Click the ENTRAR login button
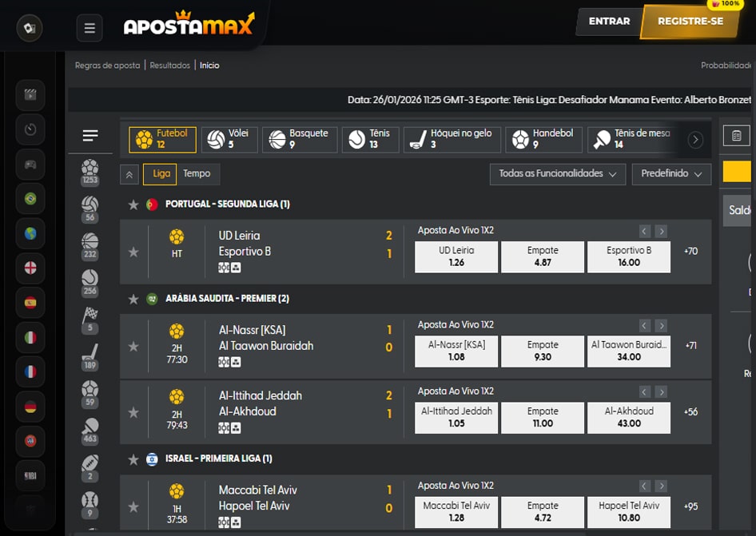Viewport: 756px width, 536px height. pos(609,22)
